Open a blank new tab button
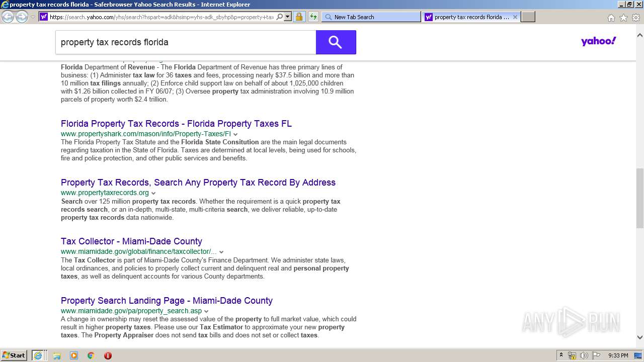Viewport: 644px width, 362px height. [x=528, y=17]
